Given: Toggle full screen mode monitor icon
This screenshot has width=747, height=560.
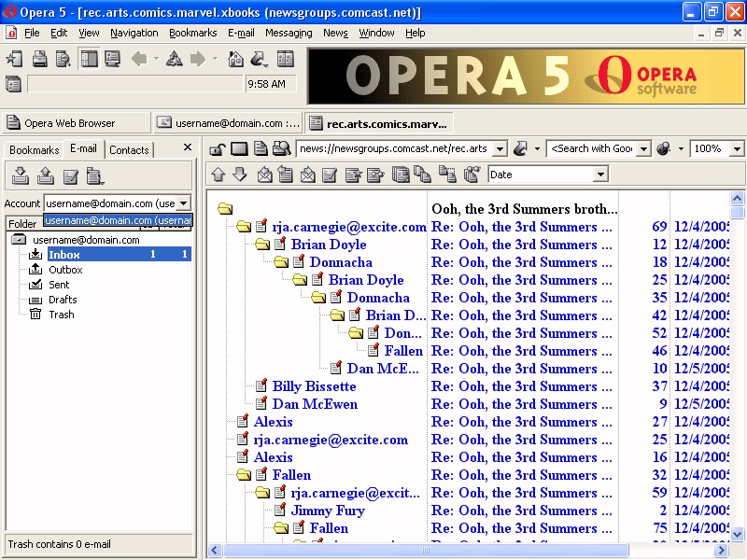Looking at the screenshot, I should point(112,59).
